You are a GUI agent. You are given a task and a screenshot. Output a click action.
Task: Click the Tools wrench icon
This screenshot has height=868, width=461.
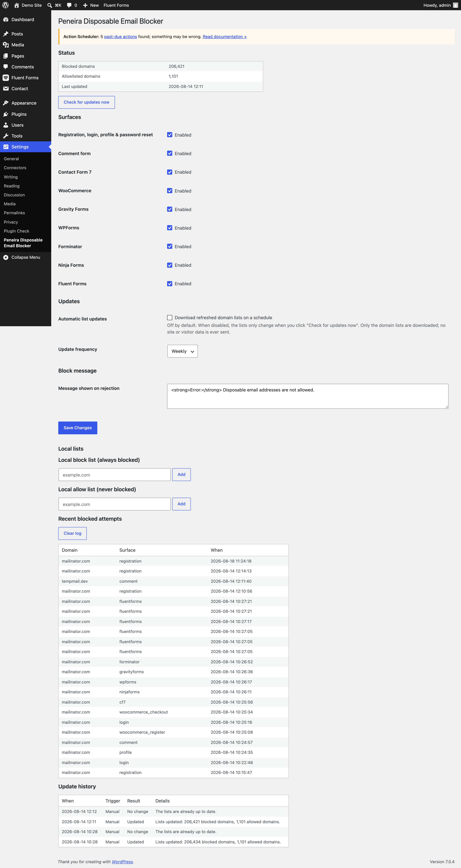(6, 136)
